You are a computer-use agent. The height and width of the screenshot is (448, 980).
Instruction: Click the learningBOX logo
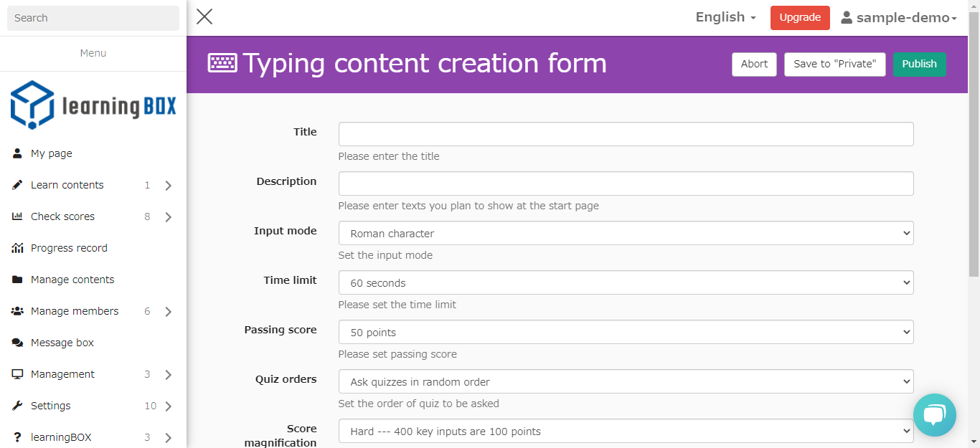point(93,105)
